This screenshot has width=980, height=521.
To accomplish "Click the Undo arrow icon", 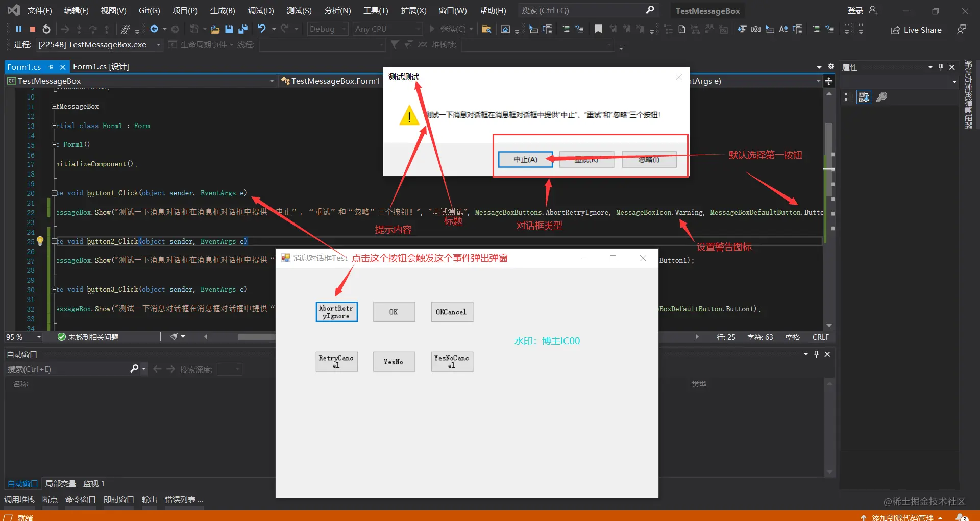I will pos(262,29).
